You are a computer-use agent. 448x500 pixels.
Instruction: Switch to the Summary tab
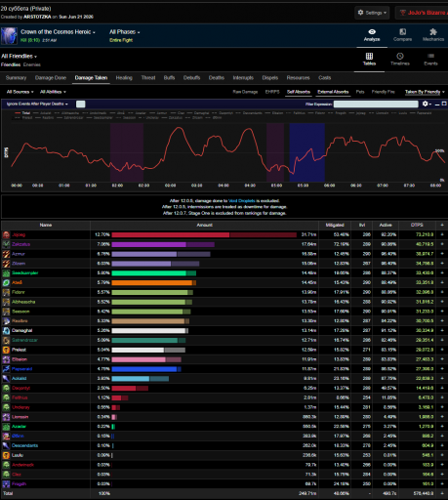(16, 78)
